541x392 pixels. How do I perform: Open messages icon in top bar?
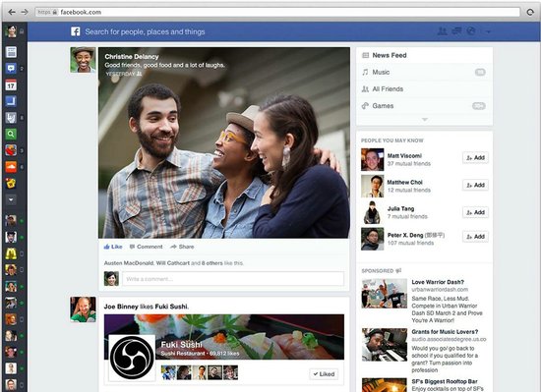click(456, 31)
